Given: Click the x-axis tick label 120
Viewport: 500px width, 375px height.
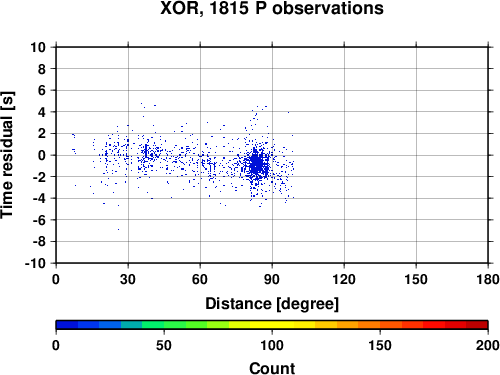Looking at the screenshot, I should pyautogui.click(x=344, y=279).
